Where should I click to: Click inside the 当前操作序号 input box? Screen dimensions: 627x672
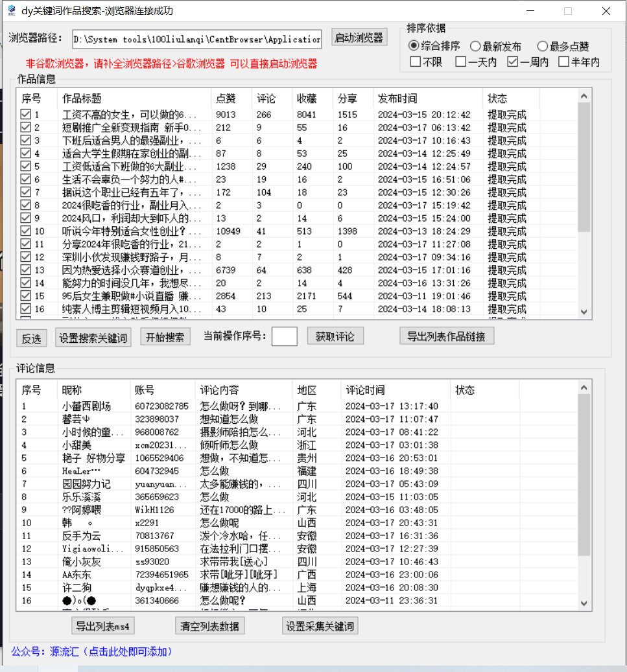[284, 336]
